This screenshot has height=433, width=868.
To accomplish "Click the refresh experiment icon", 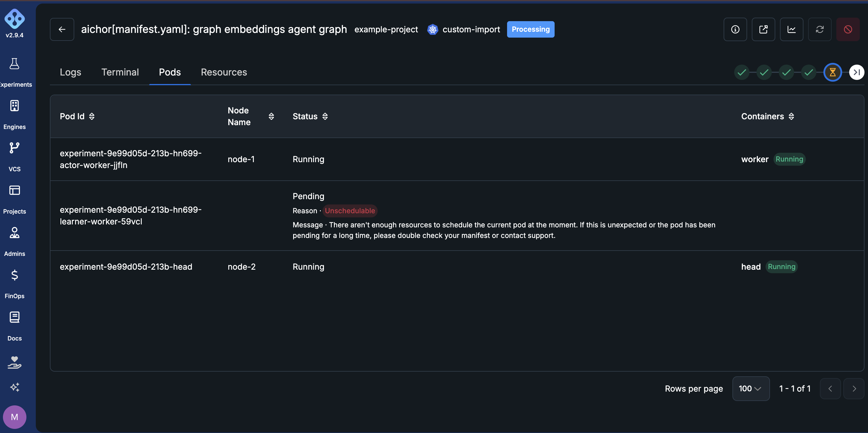I will click(x=820, y=29).
